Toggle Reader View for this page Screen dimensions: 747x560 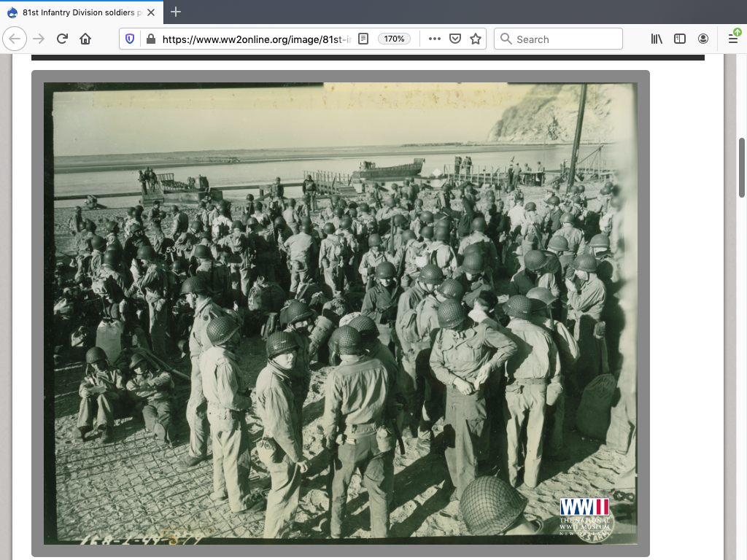pos(363,39)
